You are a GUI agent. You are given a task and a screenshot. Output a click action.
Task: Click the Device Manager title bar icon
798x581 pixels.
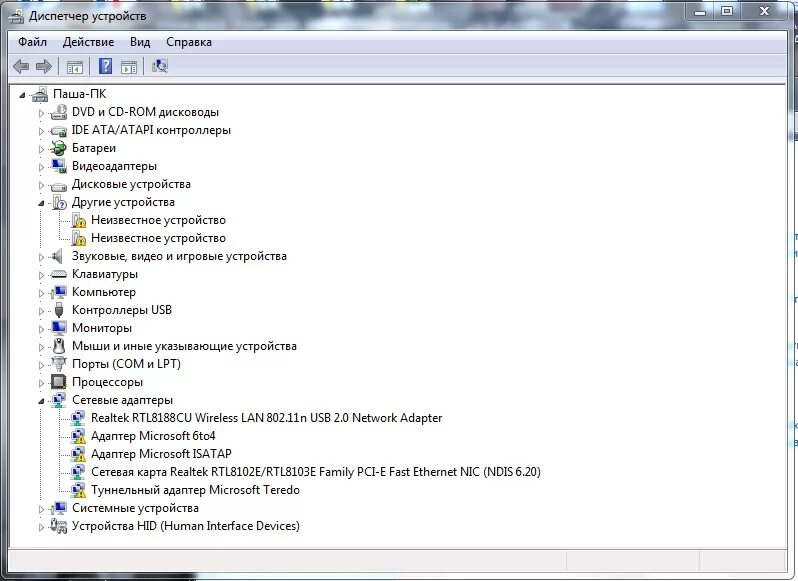pyautogui.click(x=16, y=16)
